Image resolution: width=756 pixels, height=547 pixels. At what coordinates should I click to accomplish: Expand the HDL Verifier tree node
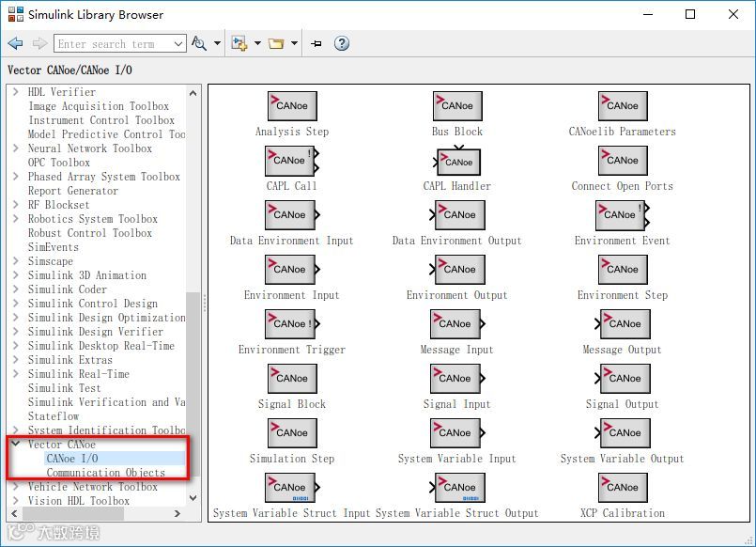16,91
